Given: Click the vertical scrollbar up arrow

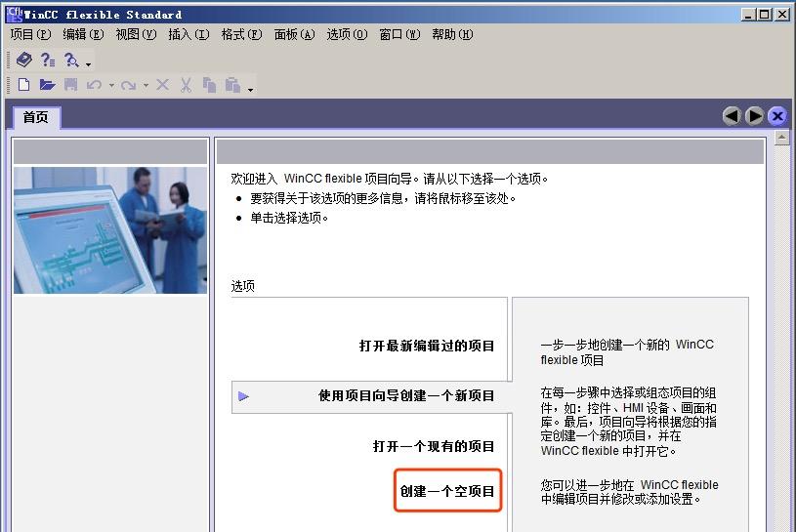Looking at the screenshot, I should 781,139.
